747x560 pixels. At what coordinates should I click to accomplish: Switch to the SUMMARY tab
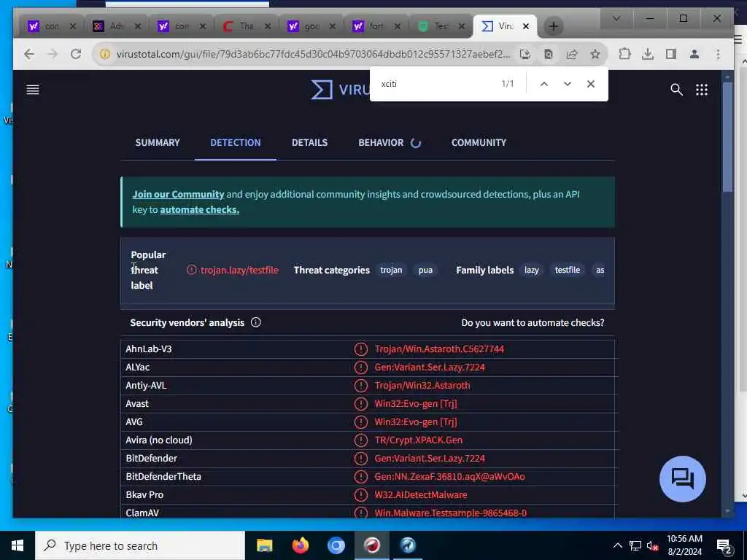[158, 142]
